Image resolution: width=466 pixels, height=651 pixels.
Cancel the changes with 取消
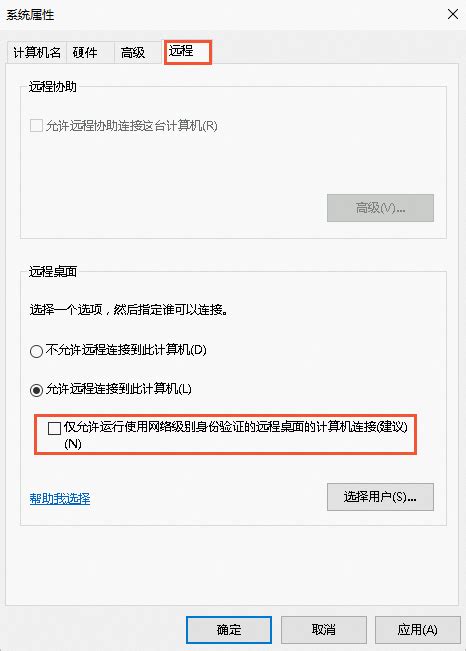pos(324,630)
